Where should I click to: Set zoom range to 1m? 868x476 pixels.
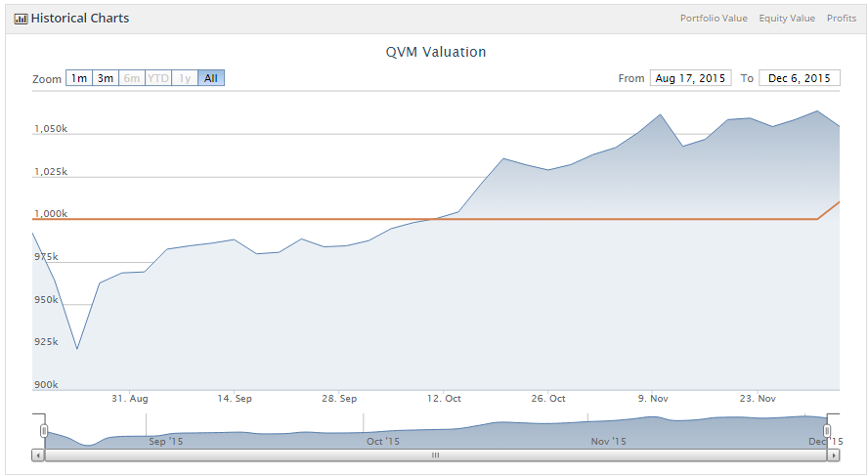point(79,78)
